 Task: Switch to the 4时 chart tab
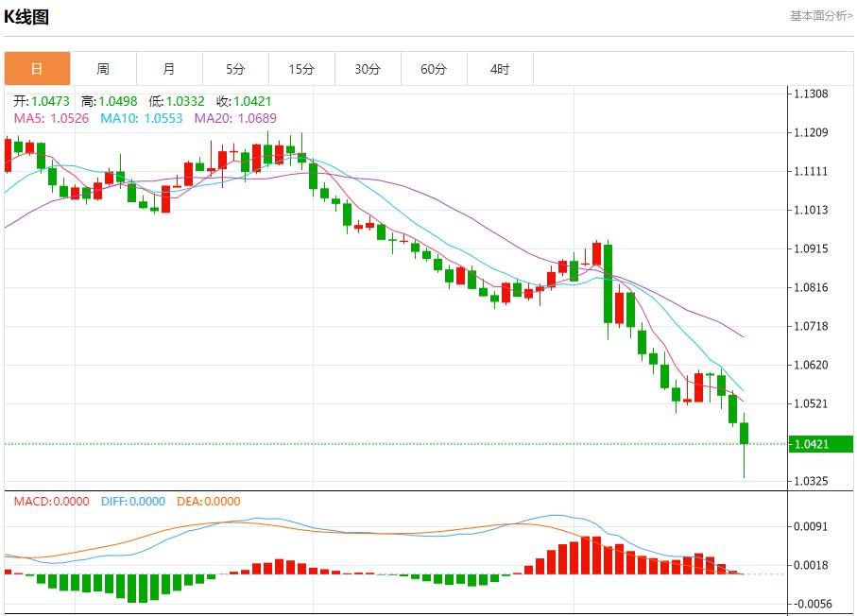pos(500,69)
